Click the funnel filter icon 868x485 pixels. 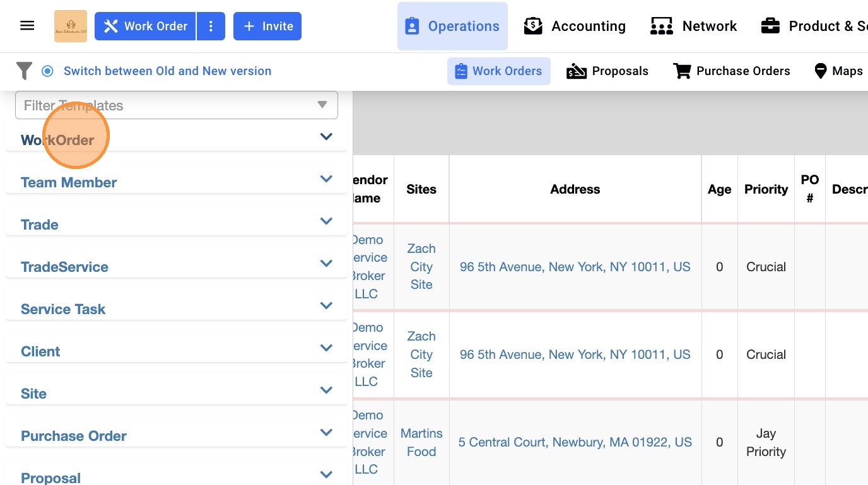[x=24, y=71]
